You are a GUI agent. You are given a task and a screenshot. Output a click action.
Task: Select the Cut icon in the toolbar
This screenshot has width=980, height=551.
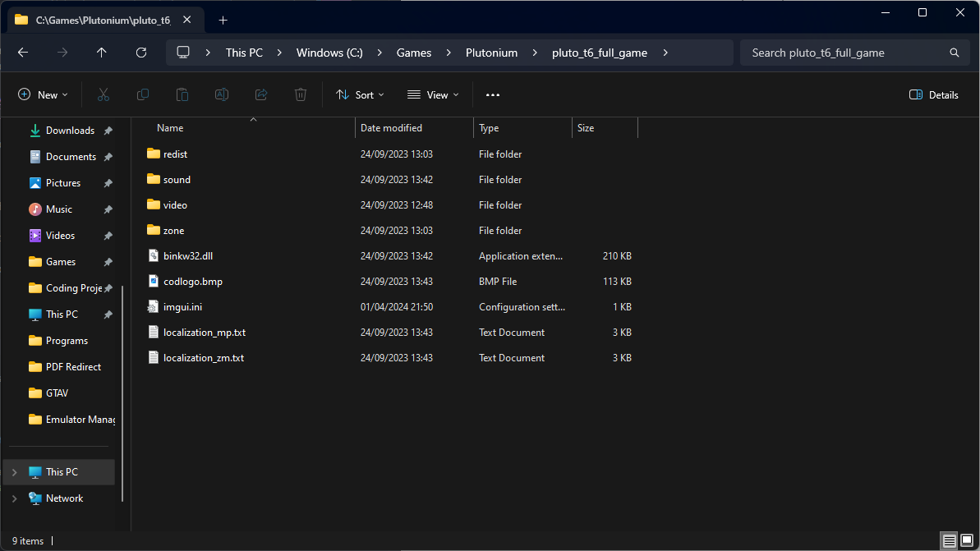click(103, 94)
